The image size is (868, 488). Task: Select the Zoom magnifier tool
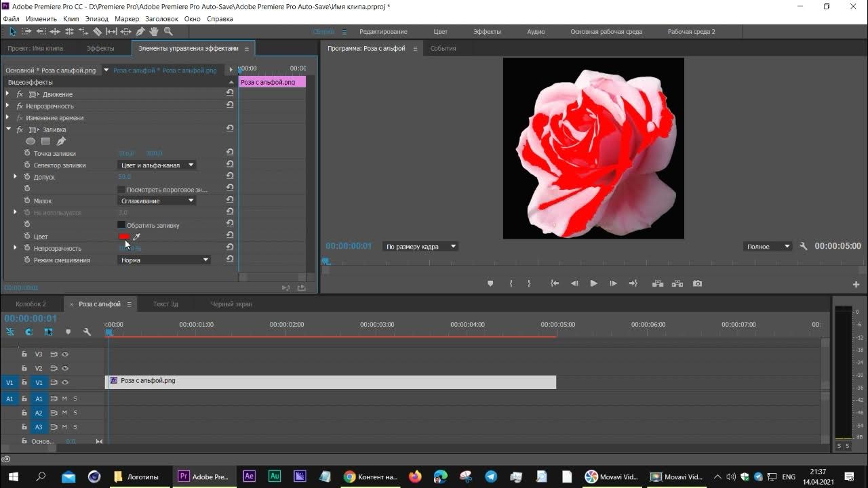[x=168, y=31]
